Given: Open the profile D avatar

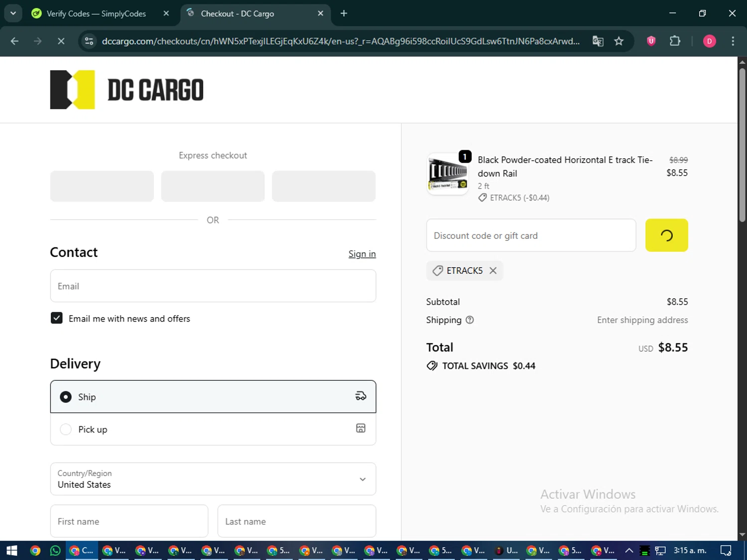Looking at the screenshot, I should [709, 41].
